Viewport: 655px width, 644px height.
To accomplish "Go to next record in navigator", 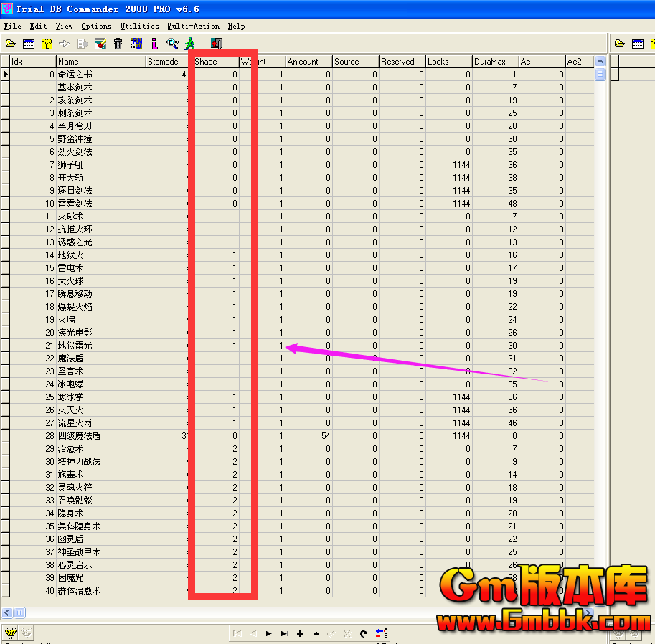I will tap(268, 633).
